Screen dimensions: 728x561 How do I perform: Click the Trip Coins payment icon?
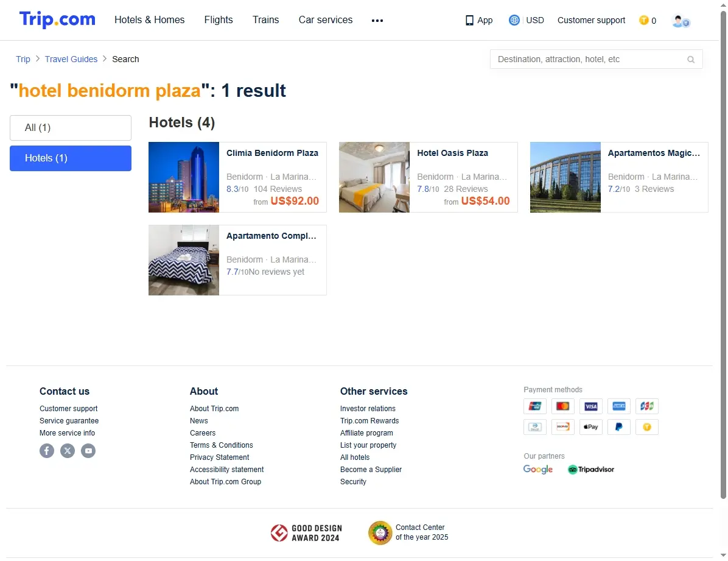click(647, 426)
